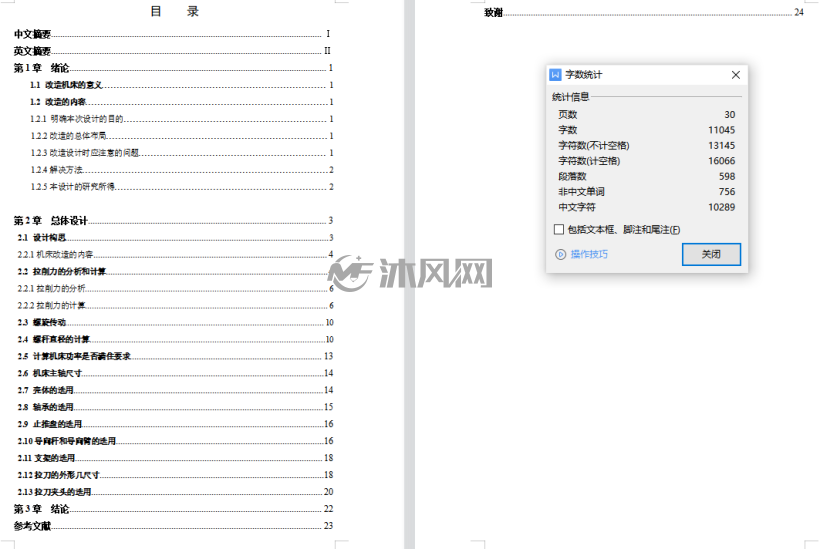
Task: Open the 参考文献 contents entry
Action: click(173, 525)
